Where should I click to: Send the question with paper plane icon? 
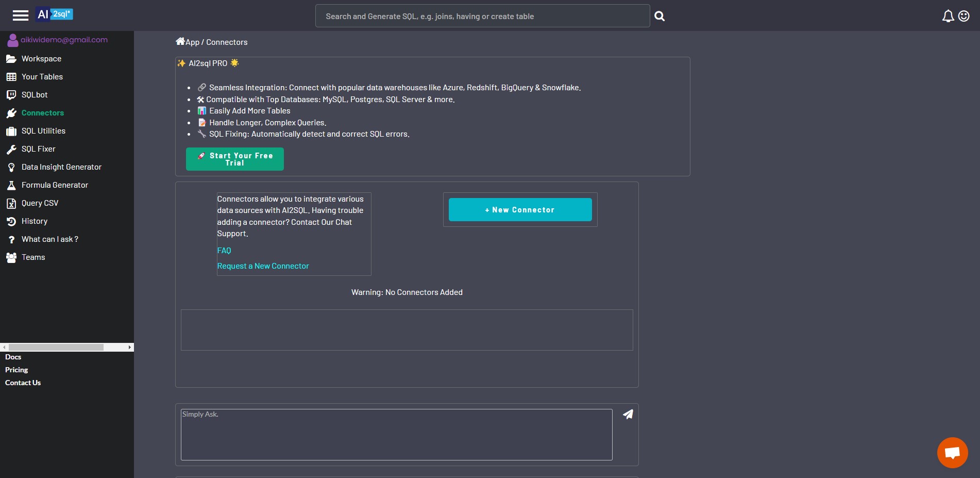click(x=628, y=414)
